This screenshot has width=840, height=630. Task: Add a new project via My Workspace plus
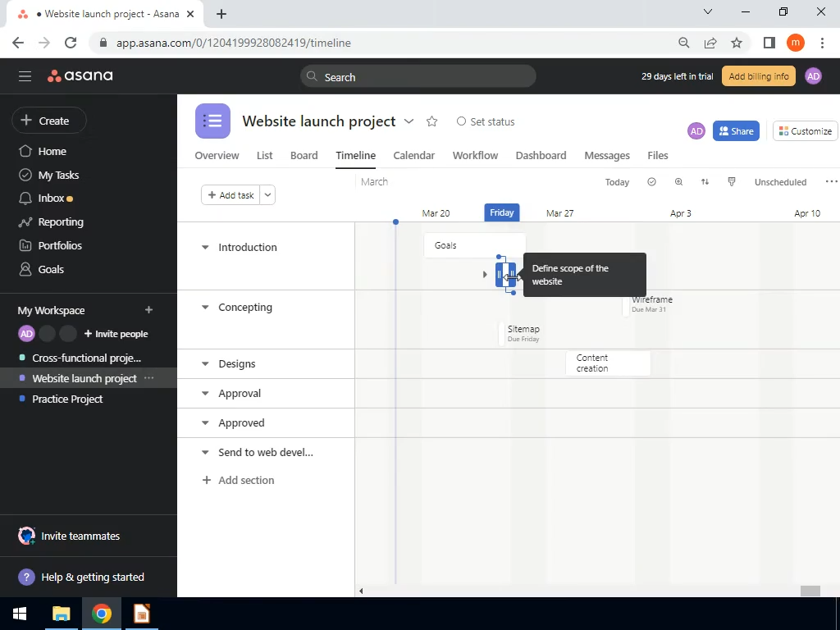[x=149, y=309]
